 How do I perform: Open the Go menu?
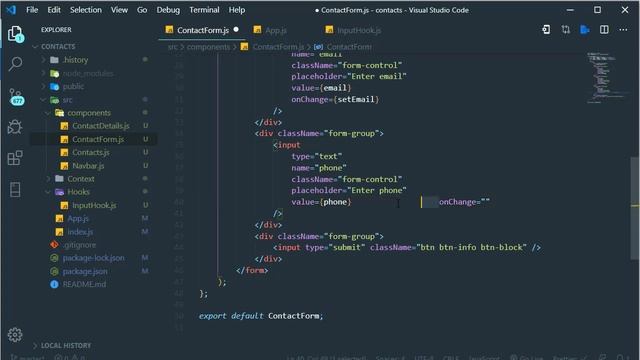[x=142, y=10]
